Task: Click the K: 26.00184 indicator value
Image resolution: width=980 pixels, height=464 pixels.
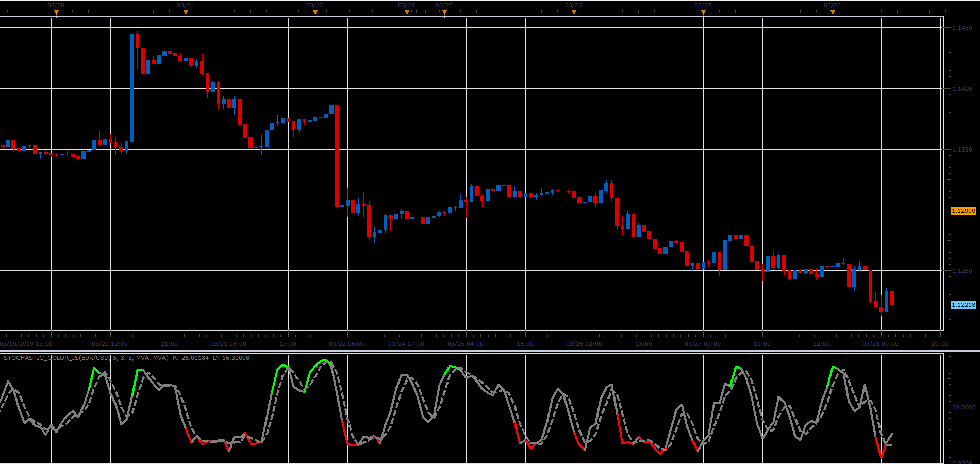Action: pos(191,358)
